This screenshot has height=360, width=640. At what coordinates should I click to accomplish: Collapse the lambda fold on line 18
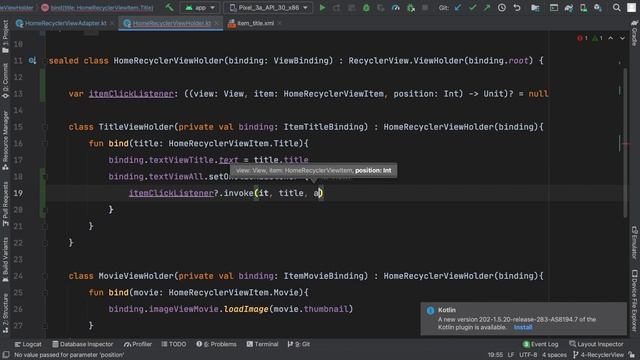(45, 177)
